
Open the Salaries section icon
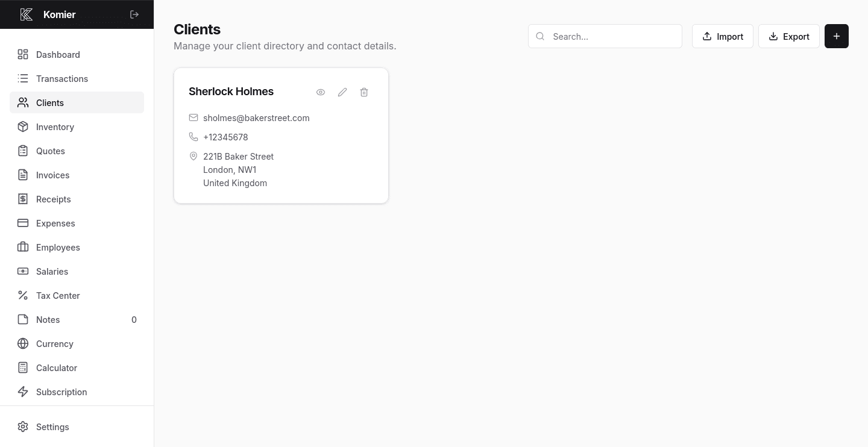click(x=23, y=271)
